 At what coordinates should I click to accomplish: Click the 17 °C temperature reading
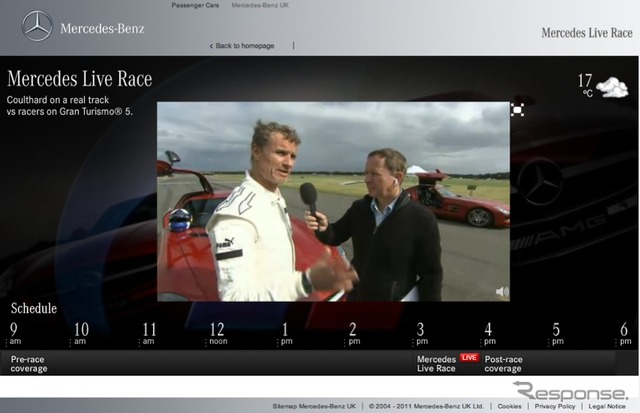(x=585, y=85)
